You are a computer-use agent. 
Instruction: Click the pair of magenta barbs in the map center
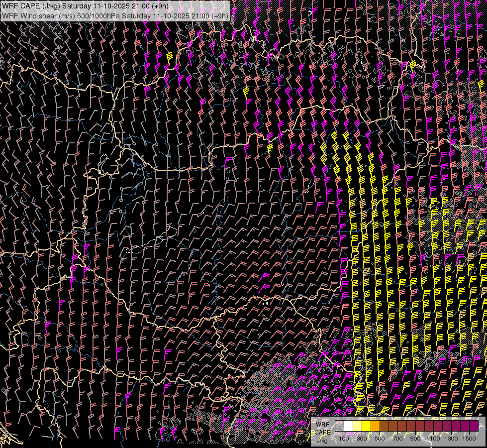(265, 281)
